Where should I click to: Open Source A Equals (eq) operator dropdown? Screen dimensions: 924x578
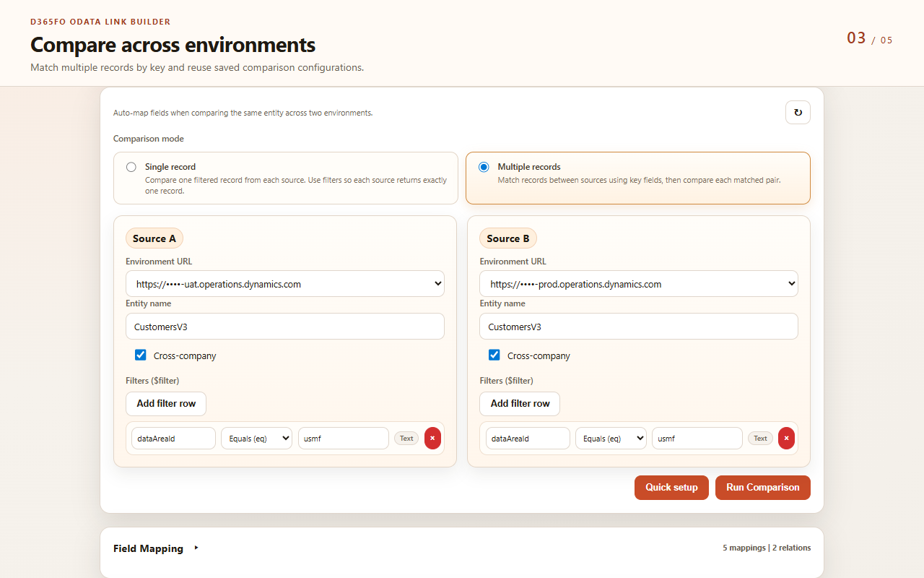(256, 439)
